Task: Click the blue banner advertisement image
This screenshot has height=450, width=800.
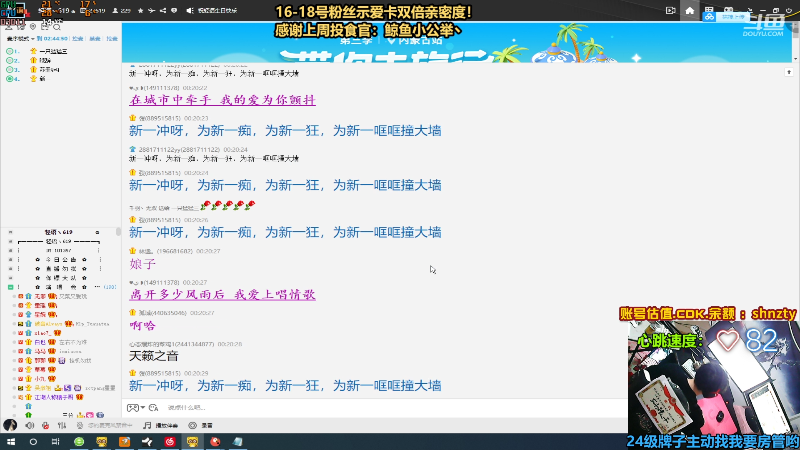Action: click(457, 42)
